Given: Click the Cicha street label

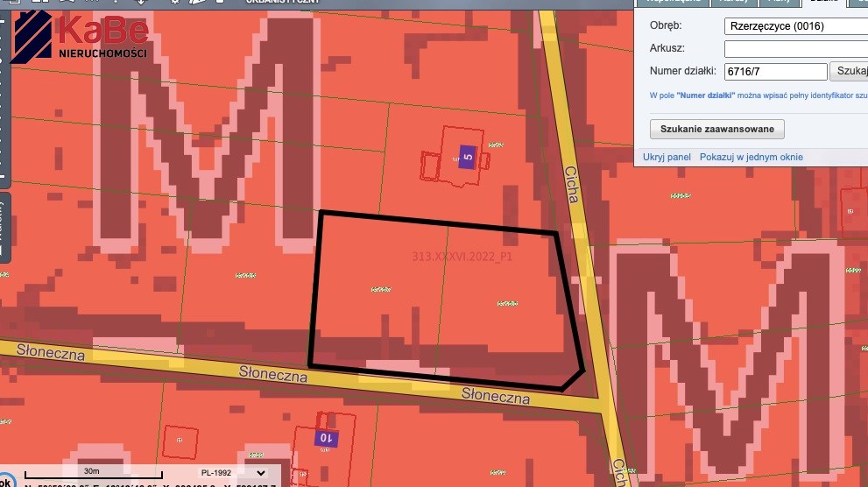Looking at the screenshot, I should point(572,185).
